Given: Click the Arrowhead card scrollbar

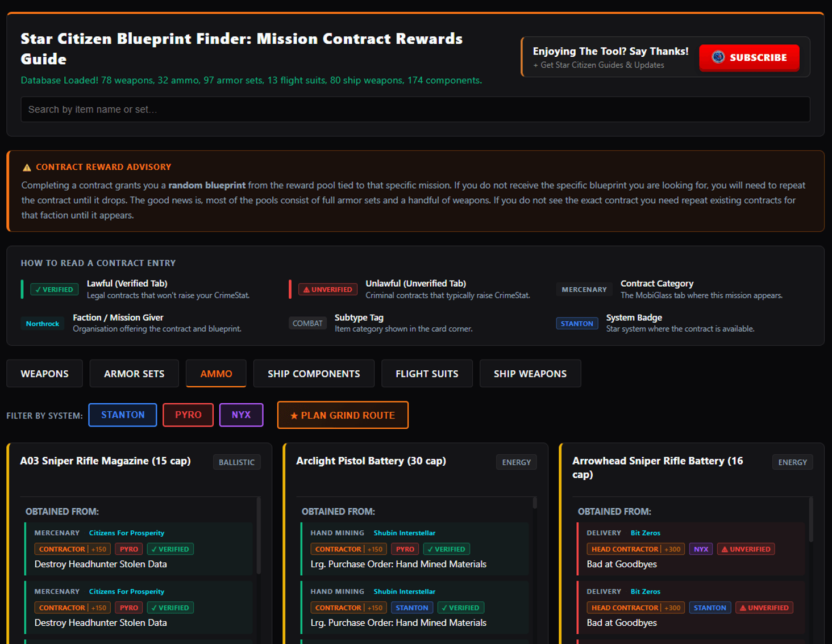Looking at the screenshot, I should pyautogui.click(x=811, y=519).
